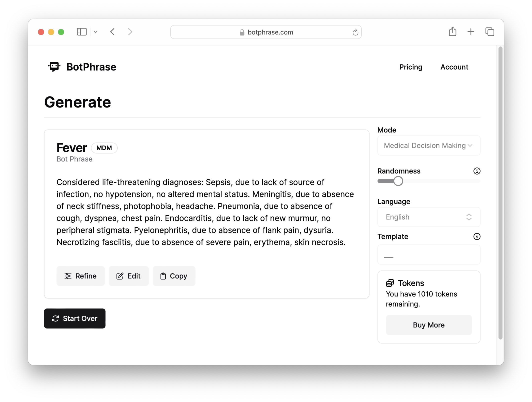Screen dimensions: 532x402
Task: Go back to previous page
Action: click(x=112, y=32)
